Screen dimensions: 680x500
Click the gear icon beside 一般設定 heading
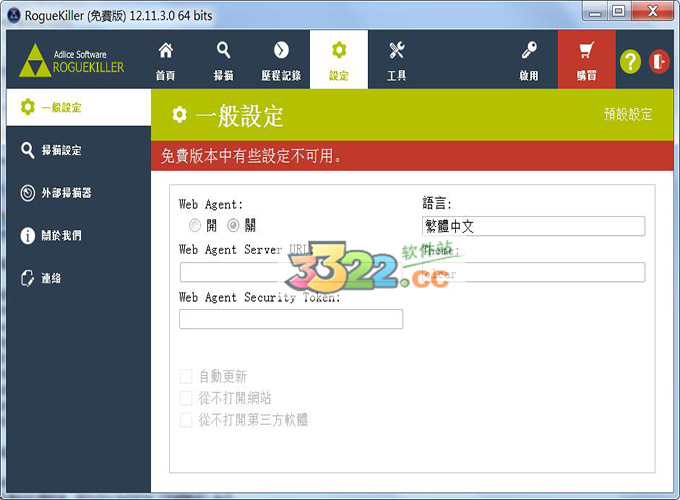[180, 114]
